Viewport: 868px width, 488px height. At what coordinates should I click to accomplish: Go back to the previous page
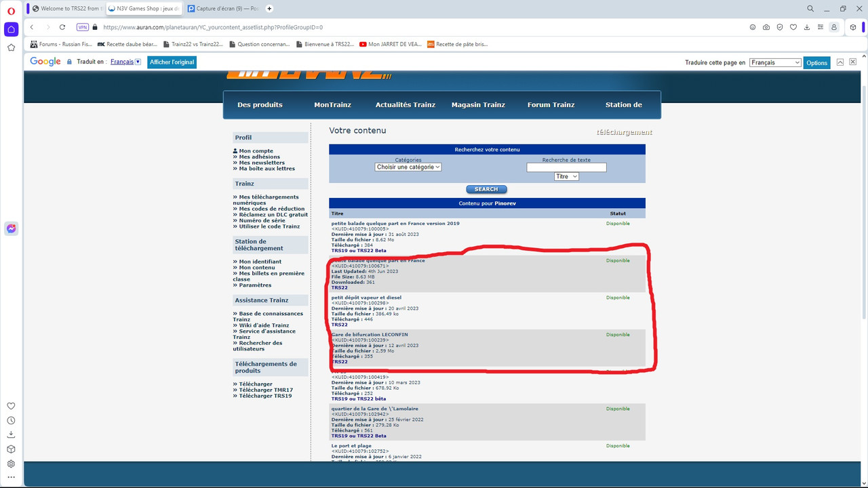click(x=32, y=27)
